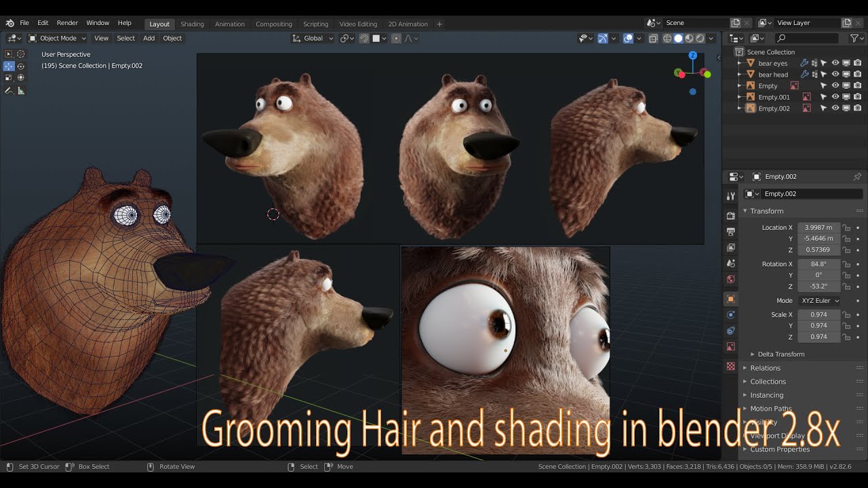Open the Tool properties wrench tab
The width and height of the screenshot is (868, 488).
[730, 196]
